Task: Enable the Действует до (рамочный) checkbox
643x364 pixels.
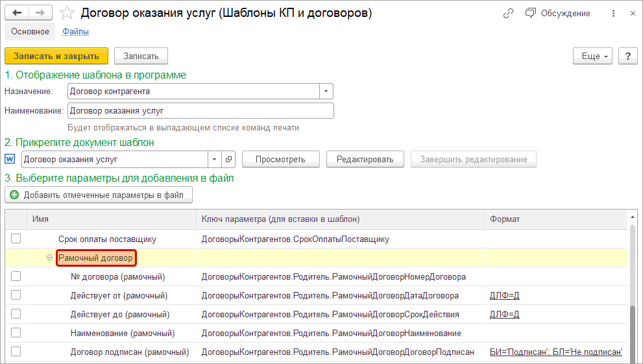Action: [16, 314]
